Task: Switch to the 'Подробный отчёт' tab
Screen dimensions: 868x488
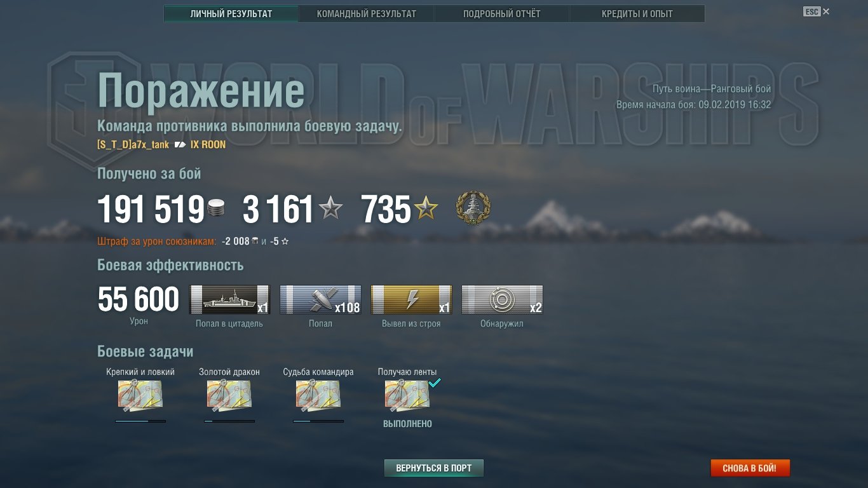Action: [x=502, y=13]
